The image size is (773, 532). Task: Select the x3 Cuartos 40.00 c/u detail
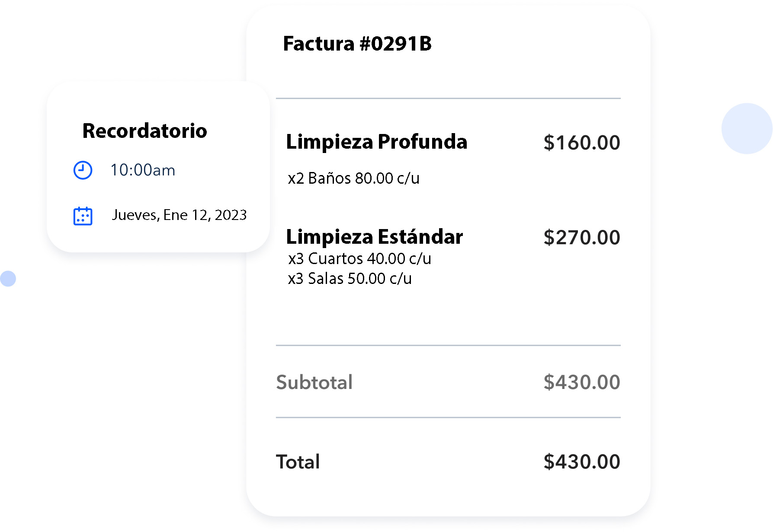(x=359, y=258)
